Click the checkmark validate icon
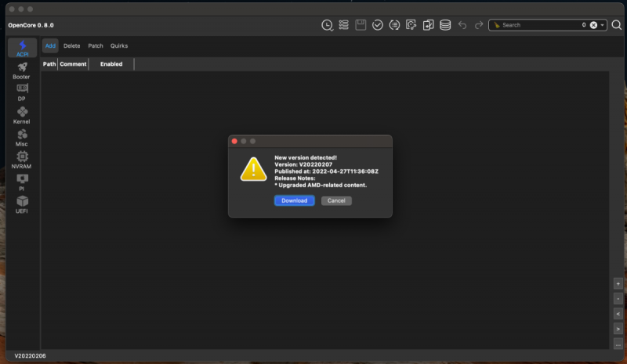Screen dimensions: 627x364 (378, 25)
